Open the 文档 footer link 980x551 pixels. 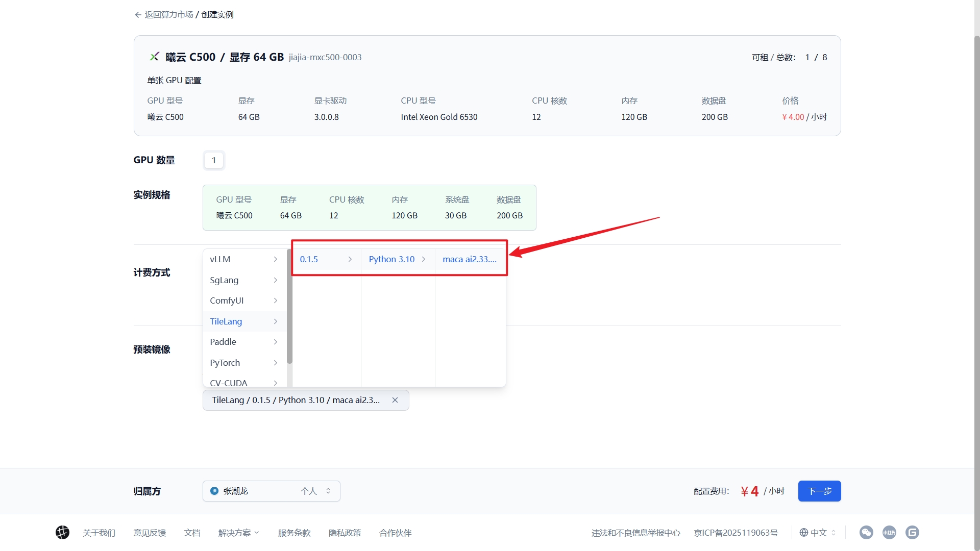tap(192, 533)
